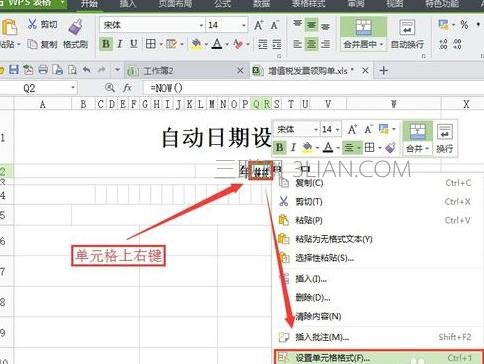This screenshot has width=484, height=364.
Task: Increase font size with ribbon A+ icon
Action: click(x=259, y=25)
